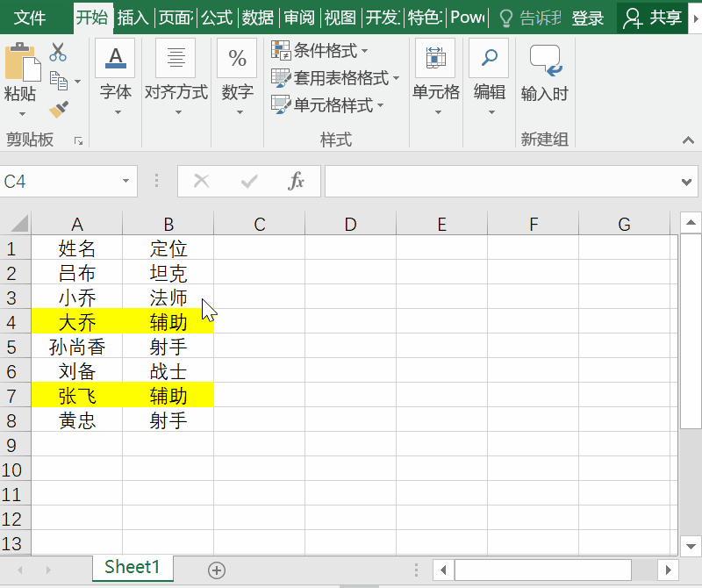702x588 pixels.
Task: Click cell containing 吕布
Action: 77,273
